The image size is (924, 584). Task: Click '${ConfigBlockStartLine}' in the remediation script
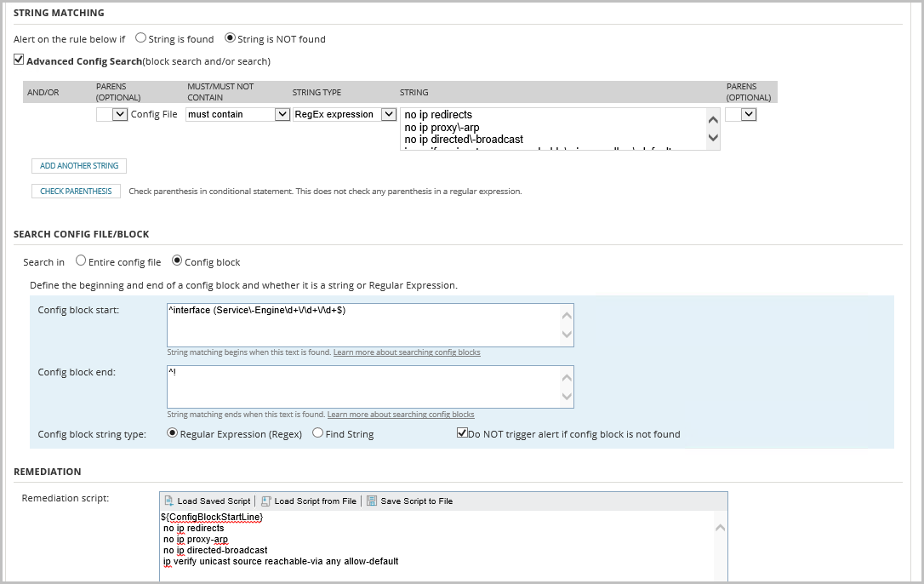click(x=212, y=517)
